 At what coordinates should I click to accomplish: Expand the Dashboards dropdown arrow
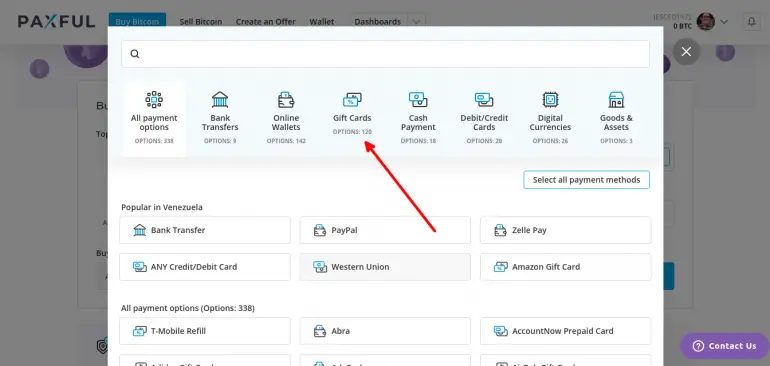point(416,22)
